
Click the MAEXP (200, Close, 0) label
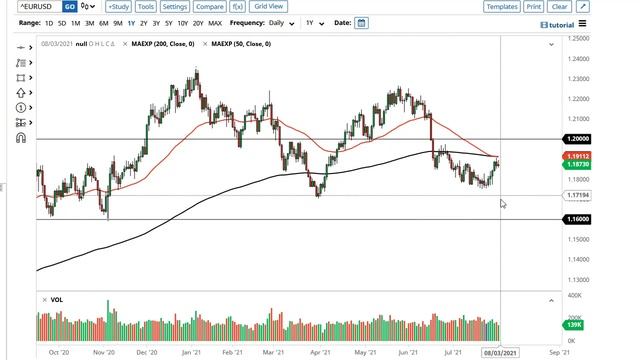click(x=163, y=44)
